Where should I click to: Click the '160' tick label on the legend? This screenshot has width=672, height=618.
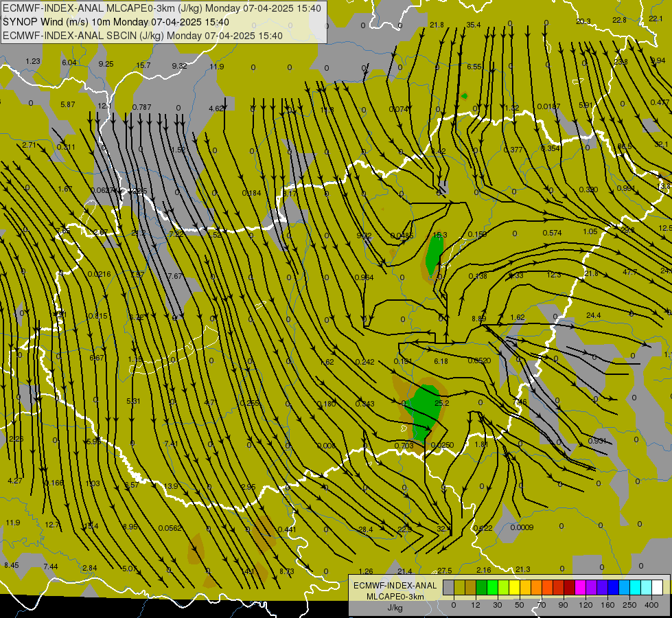tap(607, 605)
